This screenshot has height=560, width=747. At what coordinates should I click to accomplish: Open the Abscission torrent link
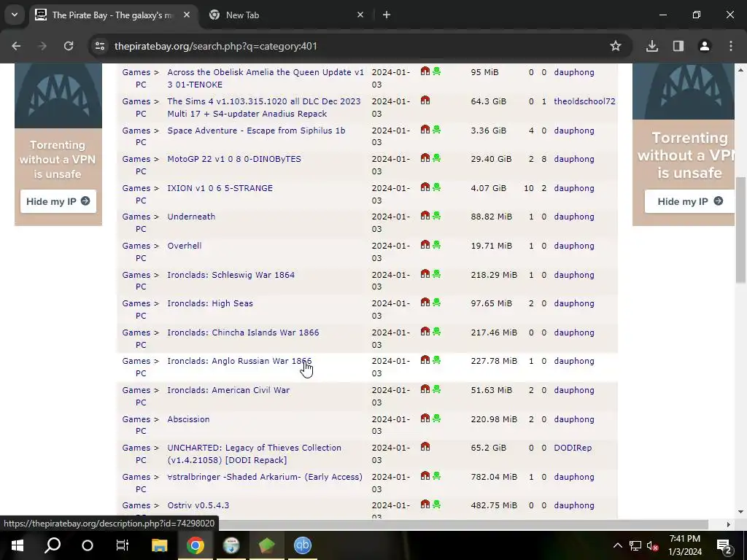click(188, 419)
